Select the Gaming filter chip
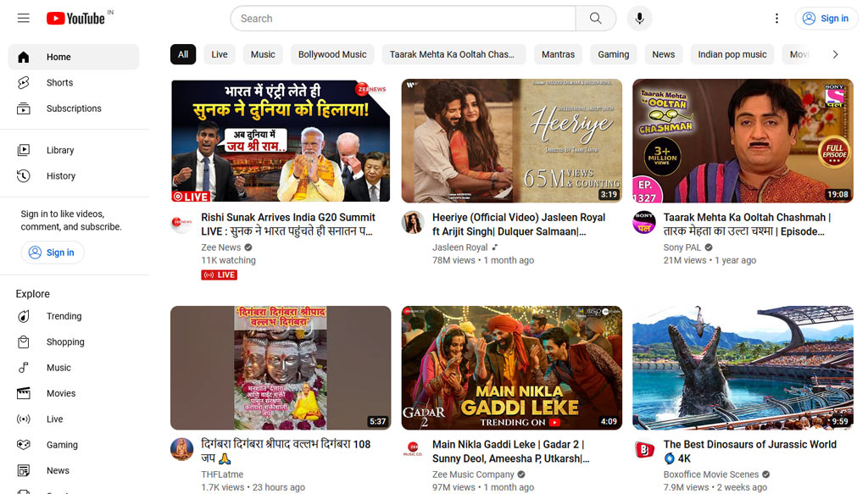The width and height of the screenshot is (868, 494). [614, 54]
